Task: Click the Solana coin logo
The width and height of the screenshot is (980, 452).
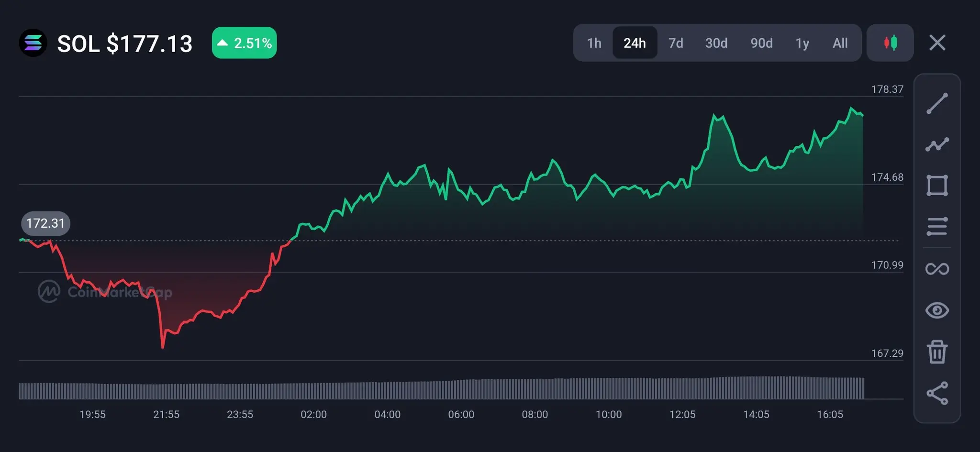Action: 33,43
